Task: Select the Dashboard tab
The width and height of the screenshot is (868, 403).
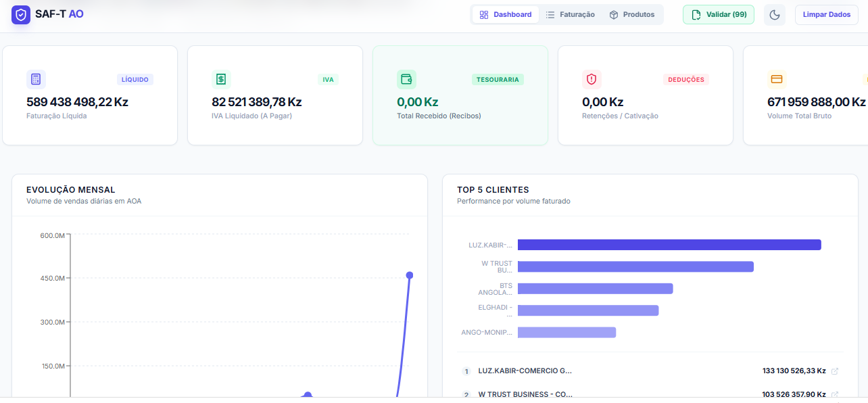Action: coord(506,15)
